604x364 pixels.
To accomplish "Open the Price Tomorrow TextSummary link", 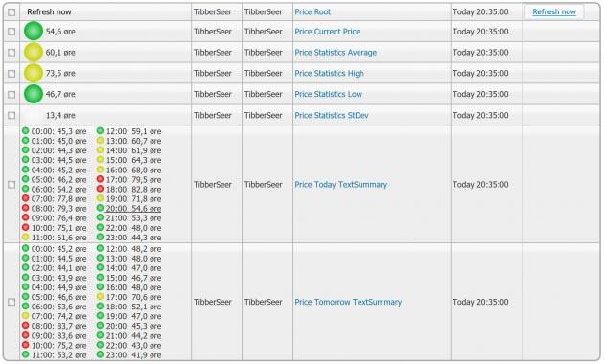I will (x=348, y=302).
